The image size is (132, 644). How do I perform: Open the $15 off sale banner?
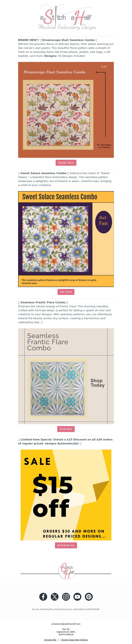66,495
